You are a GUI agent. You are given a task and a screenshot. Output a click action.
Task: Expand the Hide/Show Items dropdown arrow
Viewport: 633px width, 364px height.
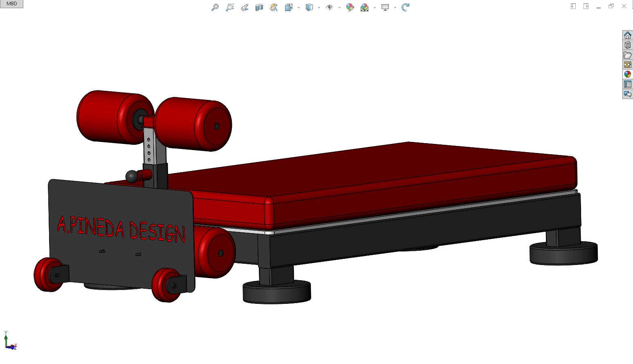339,7
